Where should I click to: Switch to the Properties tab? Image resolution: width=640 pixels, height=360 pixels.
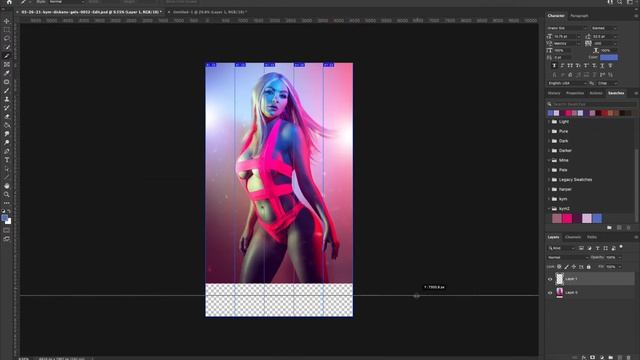coord(575,93)
